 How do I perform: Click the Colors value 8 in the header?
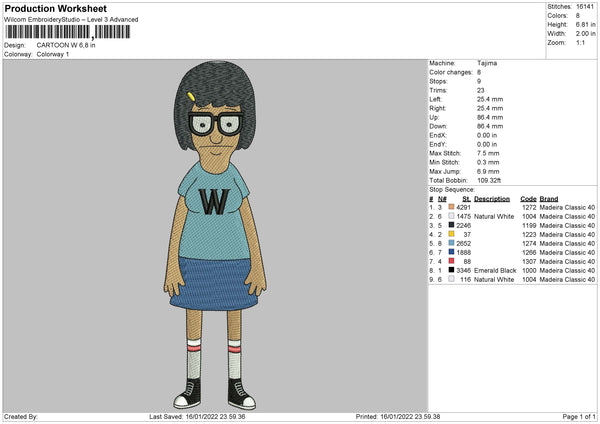tap(578, 16)
